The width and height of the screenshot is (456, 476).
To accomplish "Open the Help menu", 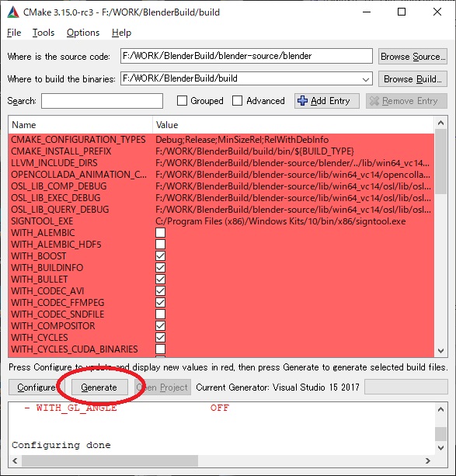I will [121, 33].
